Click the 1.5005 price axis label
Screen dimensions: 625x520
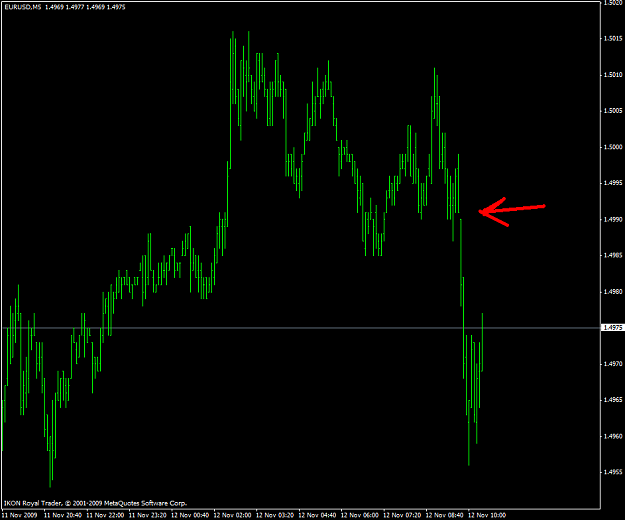pos(613,110)
